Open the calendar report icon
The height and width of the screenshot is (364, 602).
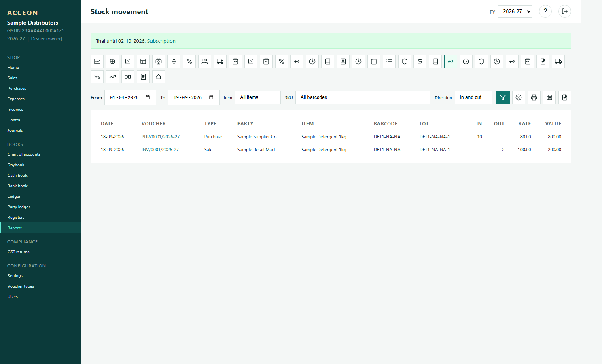374,61
